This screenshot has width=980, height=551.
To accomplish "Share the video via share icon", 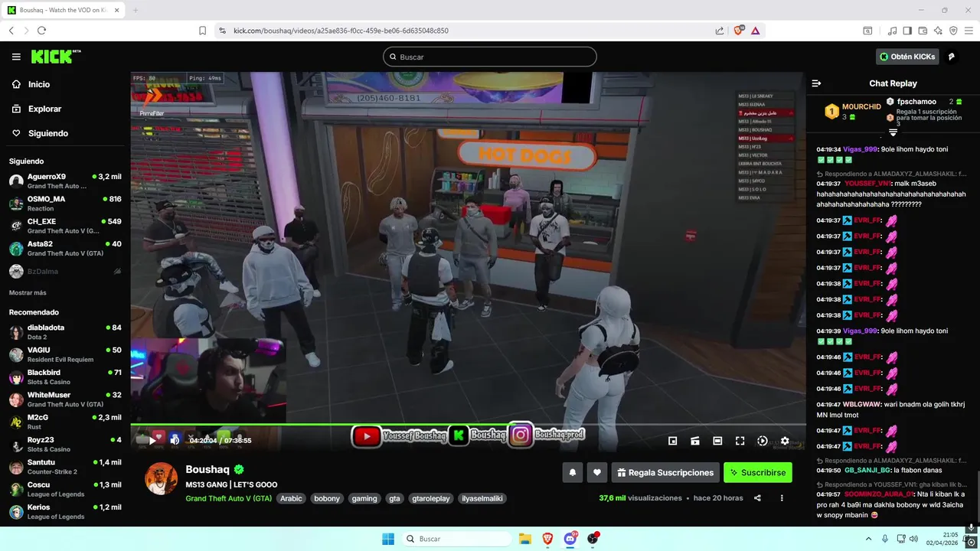I will 757,498.
